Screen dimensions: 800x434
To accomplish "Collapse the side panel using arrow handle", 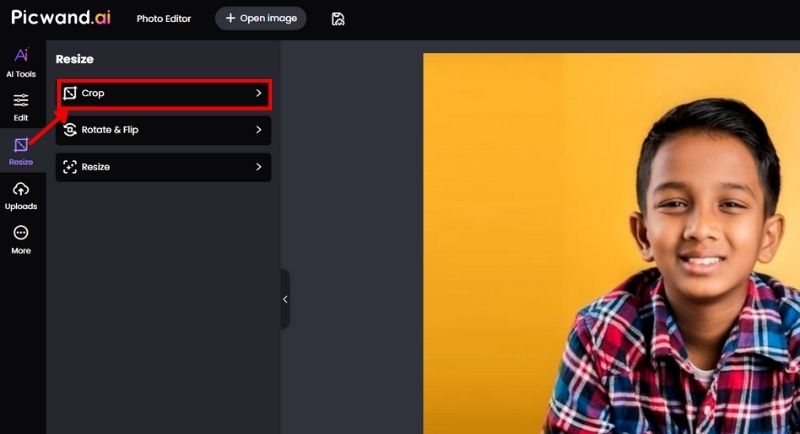I will [x=285, y=299].
